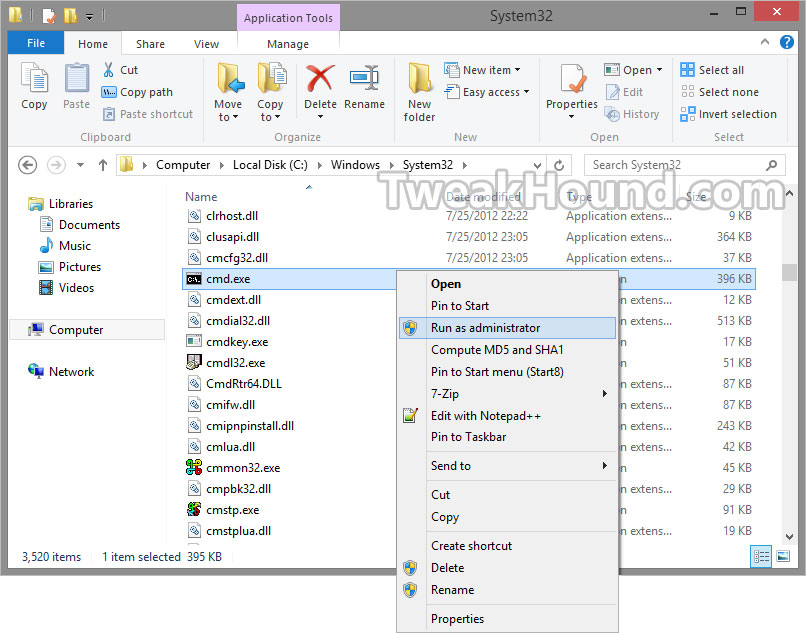
Task: Switch to details view icon in status bar
Action: [761, 556]
